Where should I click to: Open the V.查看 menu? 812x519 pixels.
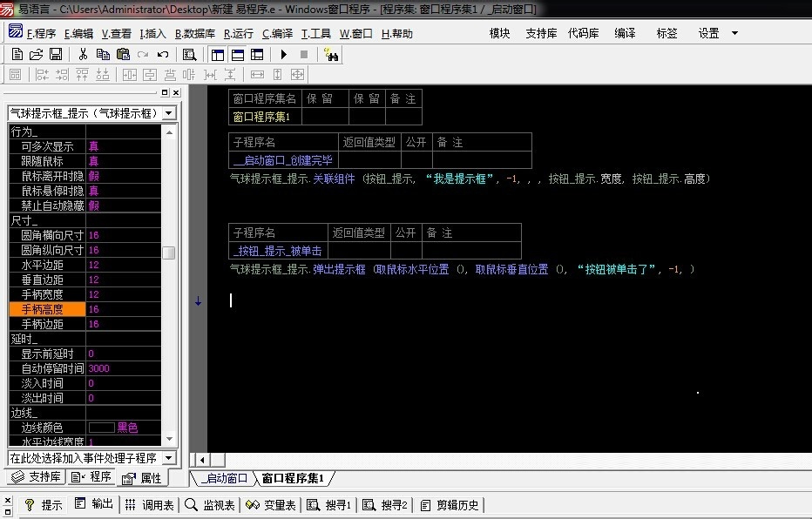117,34
